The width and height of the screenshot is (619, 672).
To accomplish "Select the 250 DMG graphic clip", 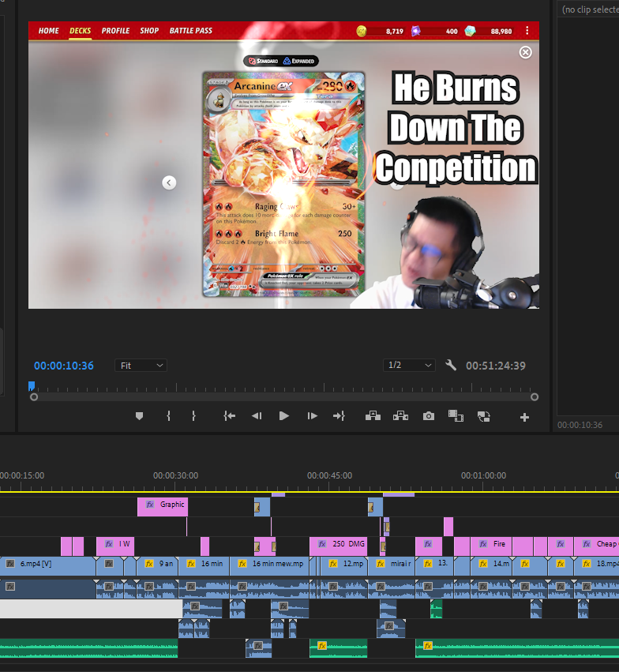I will 339,546.
